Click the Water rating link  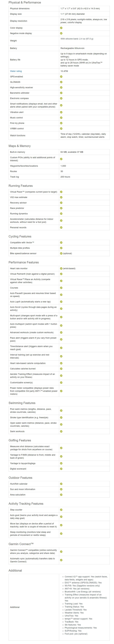(16, 71)
